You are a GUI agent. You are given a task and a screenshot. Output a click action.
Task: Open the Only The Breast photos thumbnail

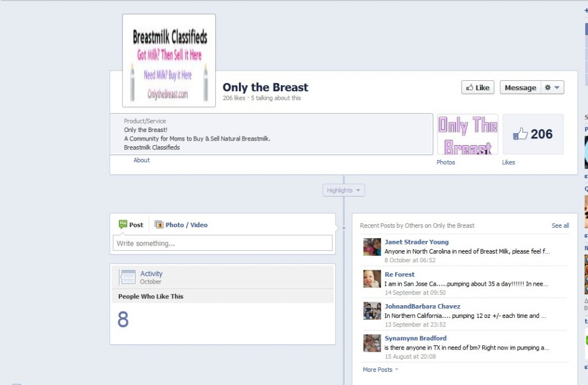pyautogui.click(x=467, y=134)
